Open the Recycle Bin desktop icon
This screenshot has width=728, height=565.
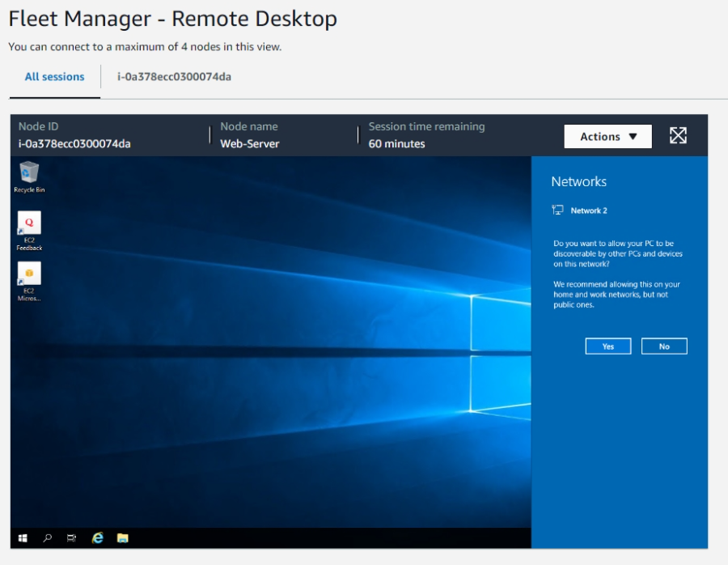pyautogui.click(x=29, y=176)
